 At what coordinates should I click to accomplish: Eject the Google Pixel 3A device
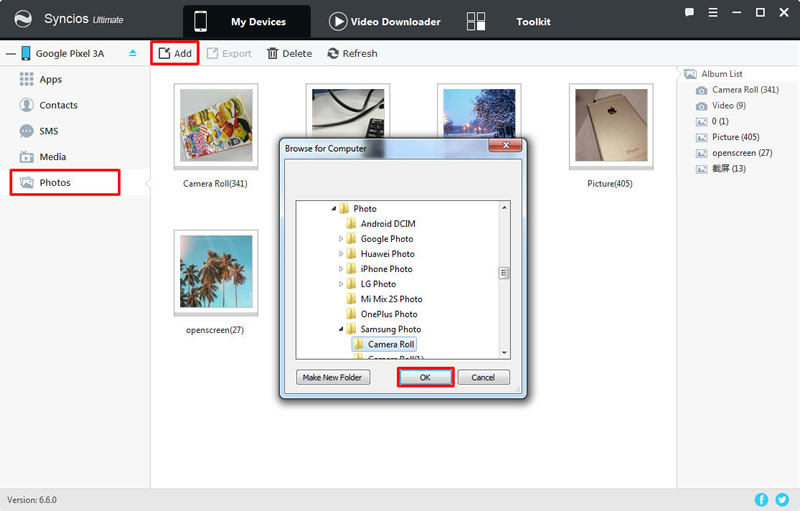point(133,53)
